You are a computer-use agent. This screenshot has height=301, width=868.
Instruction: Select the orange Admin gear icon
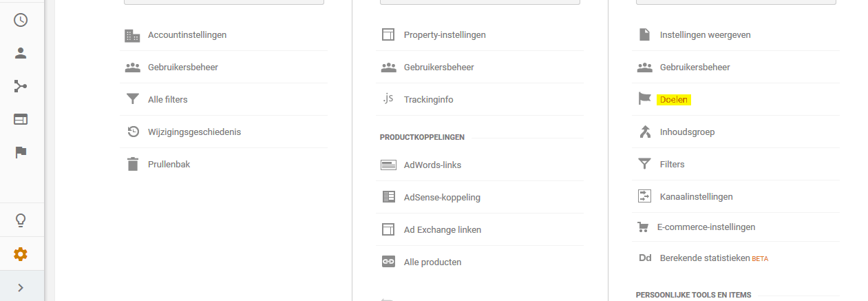[21, 254]
